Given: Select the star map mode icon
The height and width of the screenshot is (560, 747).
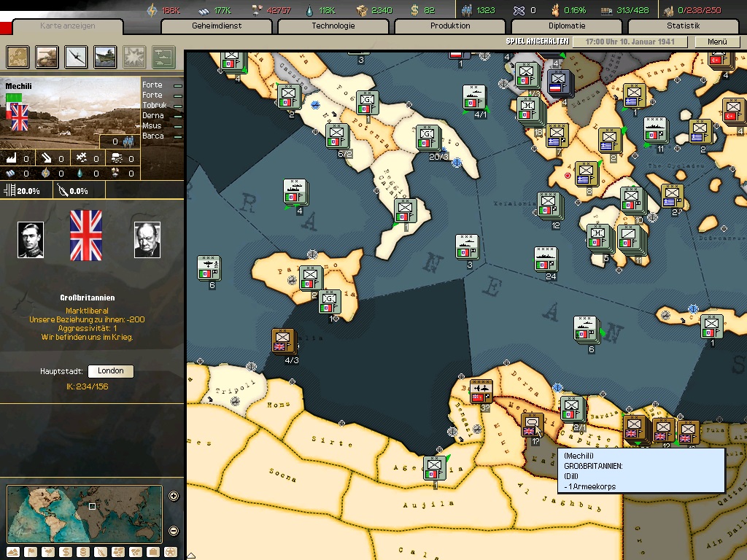Looking at the screenshot, I should click(171, 552).
